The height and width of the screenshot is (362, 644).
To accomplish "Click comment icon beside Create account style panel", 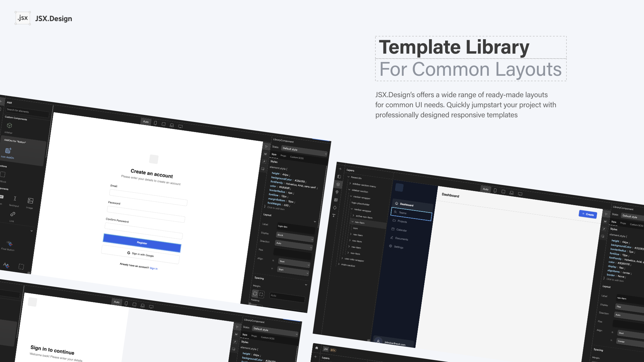I will [x=263, y=169].
